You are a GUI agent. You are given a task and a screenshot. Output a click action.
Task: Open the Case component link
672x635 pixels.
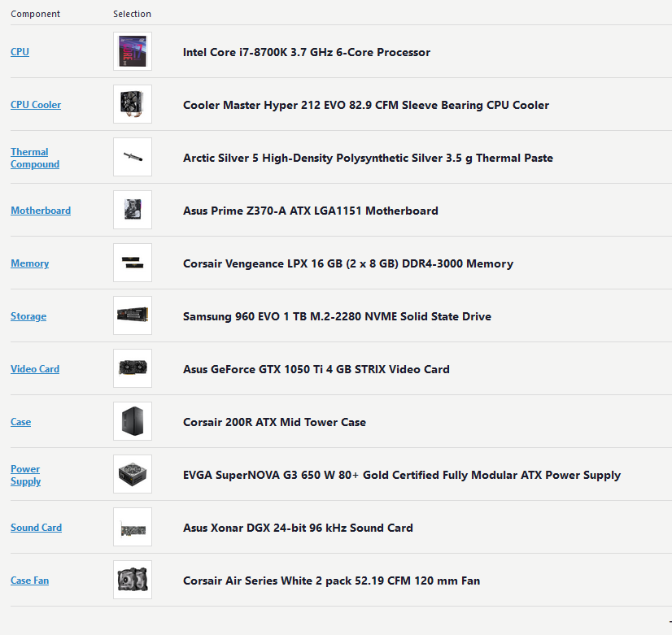20,422
